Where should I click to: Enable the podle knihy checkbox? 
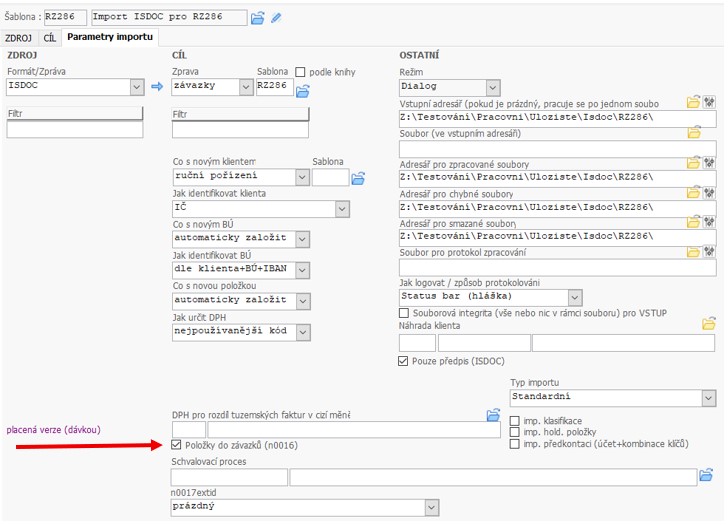[300, 72]
